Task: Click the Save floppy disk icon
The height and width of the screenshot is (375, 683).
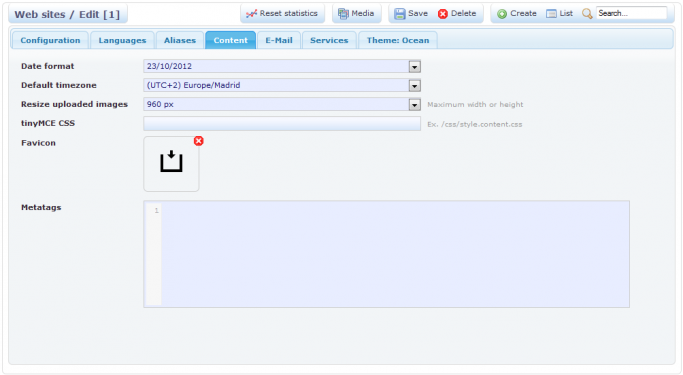Action: (399, 14)
